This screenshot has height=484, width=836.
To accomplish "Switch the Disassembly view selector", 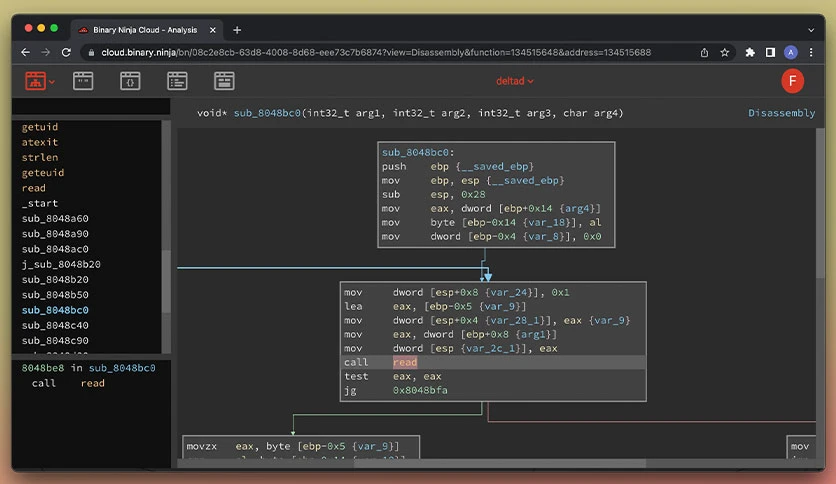I will [781, 113].
